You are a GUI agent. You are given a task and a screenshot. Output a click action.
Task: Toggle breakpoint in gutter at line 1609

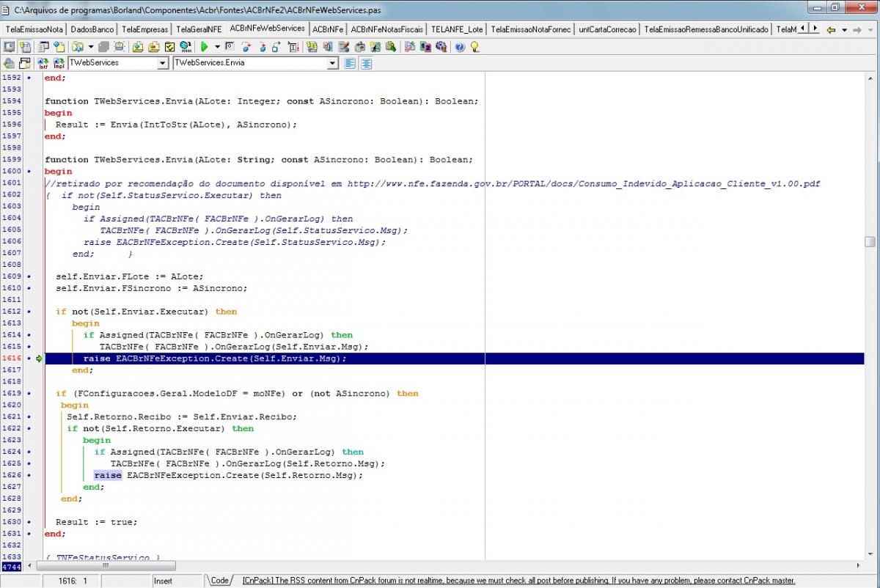(x=29, y=276)
